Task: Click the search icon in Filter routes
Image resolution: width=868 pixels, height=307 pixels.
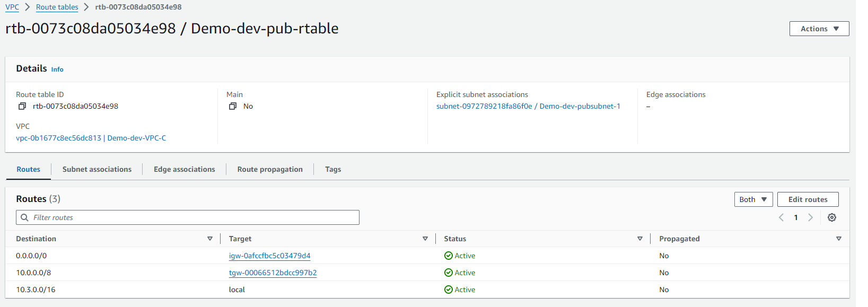Action: tap(24, 217)
